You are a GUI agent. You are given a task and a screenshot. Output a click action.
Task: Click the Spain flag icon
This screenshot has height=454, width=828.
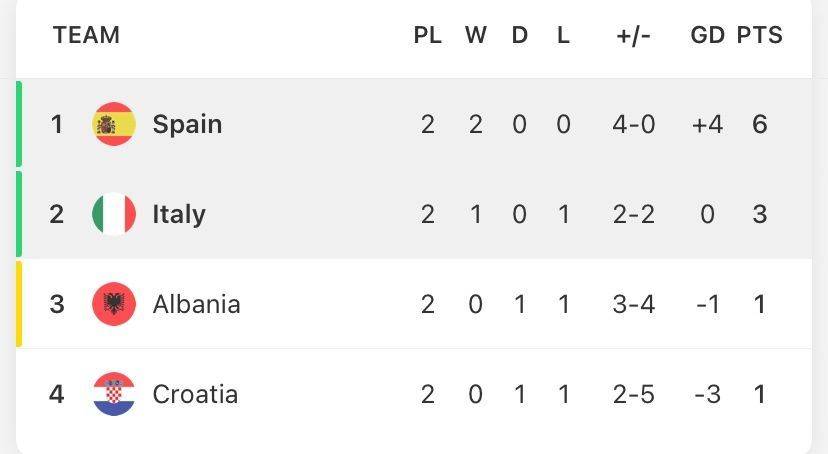point(114,124)
